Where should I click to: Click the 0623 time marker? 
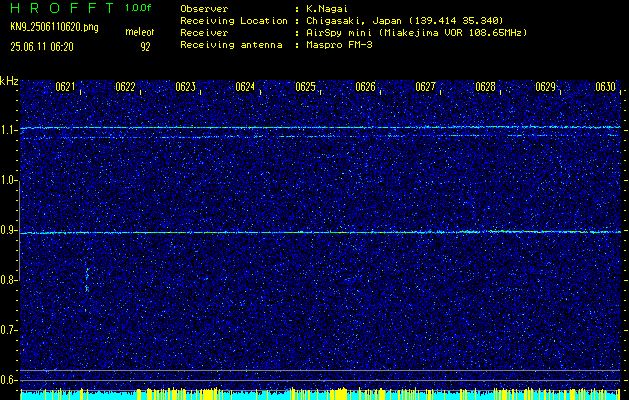click(x=185, y=87)
